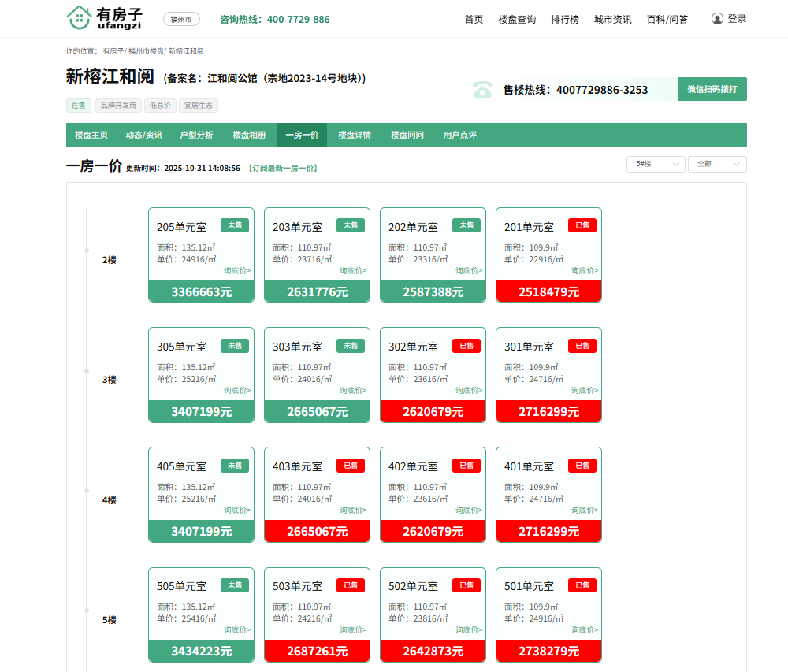788x672 pixels.
Task: Switch to the 户型分析 tab
Action: coord(196,135)
